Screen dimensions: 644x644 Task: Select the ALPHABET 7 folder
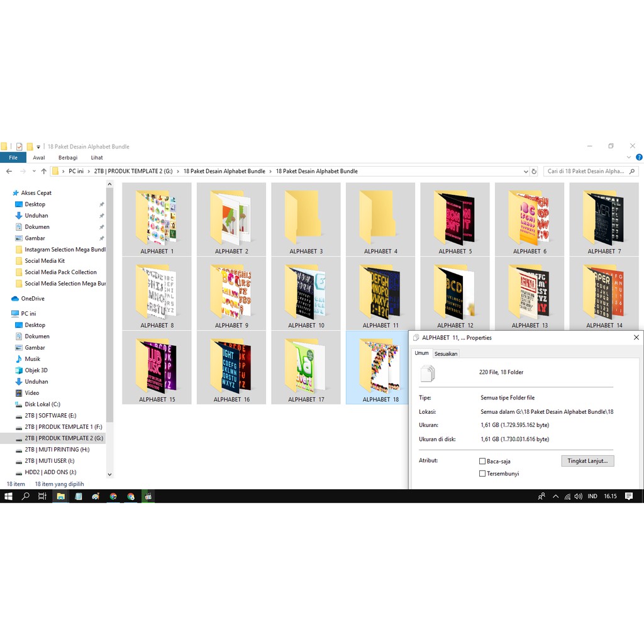[x=604, y=219]
